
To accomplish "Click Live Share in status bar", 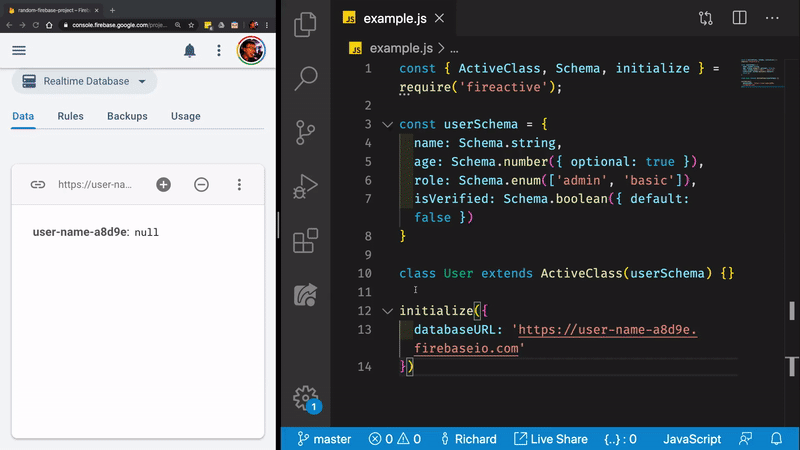I will click(x=550, y=439).
